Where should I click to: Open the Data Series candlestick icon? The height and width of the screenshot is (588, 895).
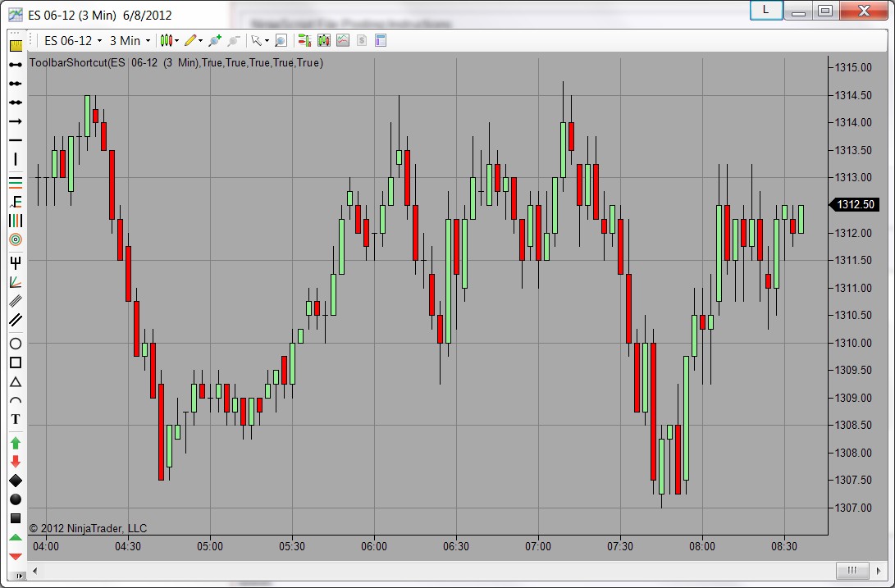coord(324,40)
